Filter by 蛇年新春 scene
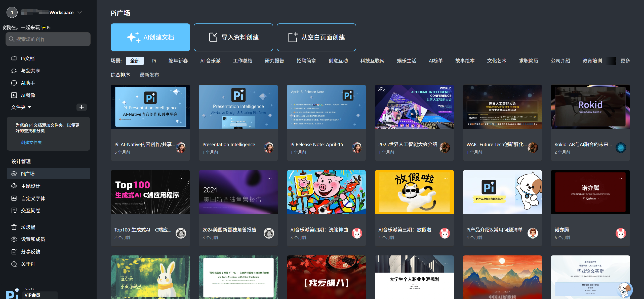The width and height of the screenshot is (644, 299). (178, 61)
